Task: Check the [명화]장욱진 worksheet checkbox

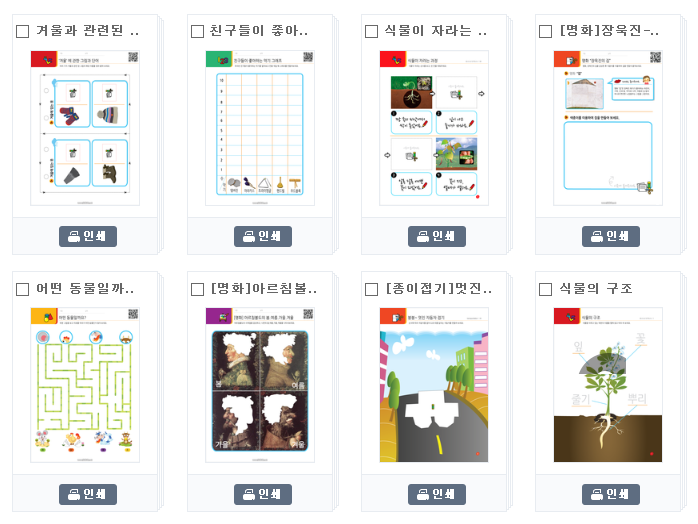Action: pyautogui.click(x=545, y=31)
